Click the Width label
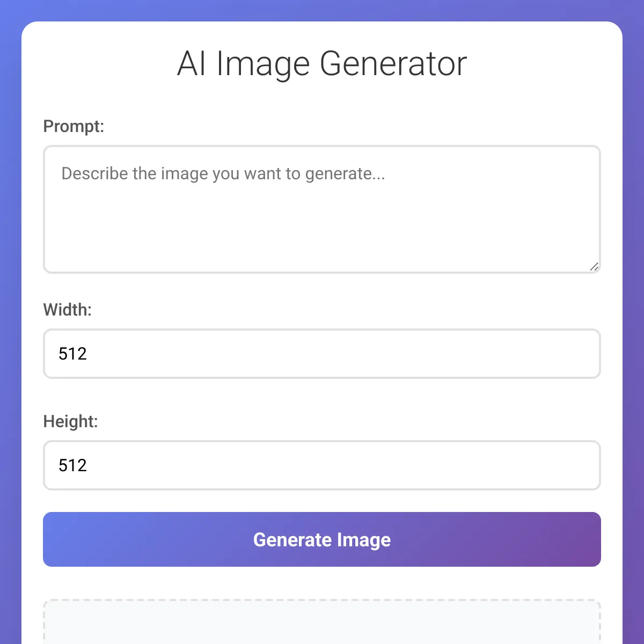 click(68, 310)
